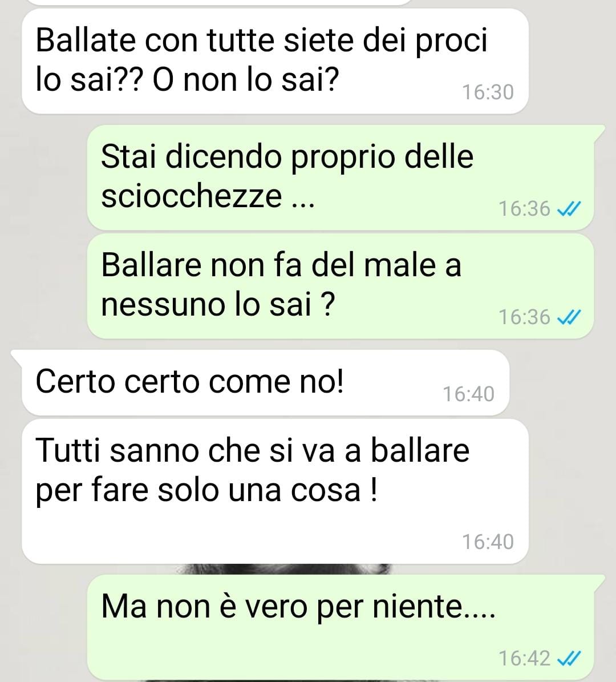Click the 16:42 timestamp

(x=524, y=658)
